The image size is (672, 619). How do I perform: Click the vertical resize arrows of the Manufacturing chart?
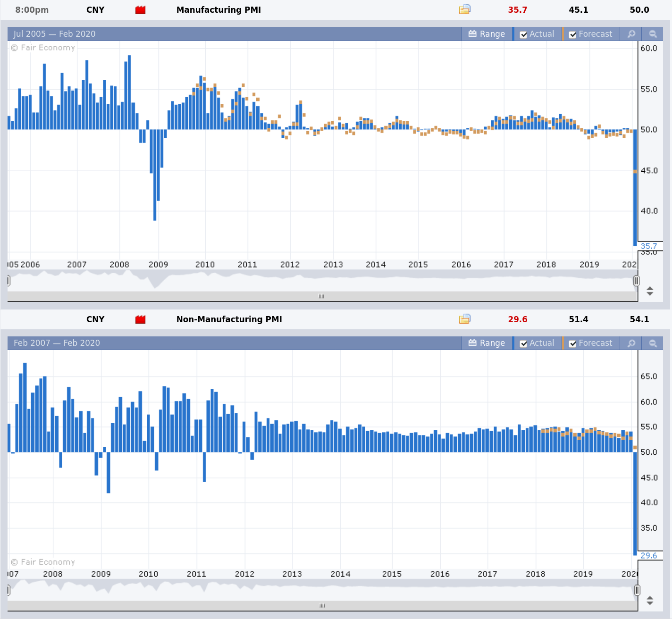pyautogui.click(x=650, y=291)
